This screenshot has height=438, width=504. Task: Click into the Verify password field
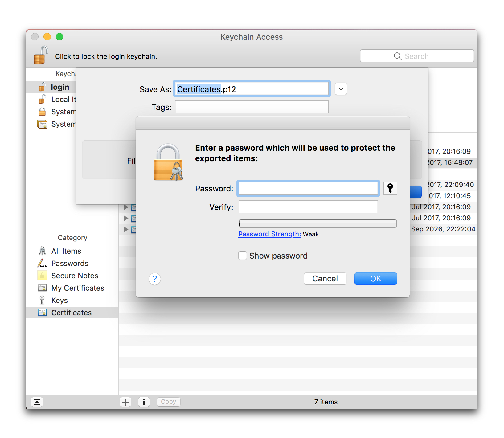point(308,207)
